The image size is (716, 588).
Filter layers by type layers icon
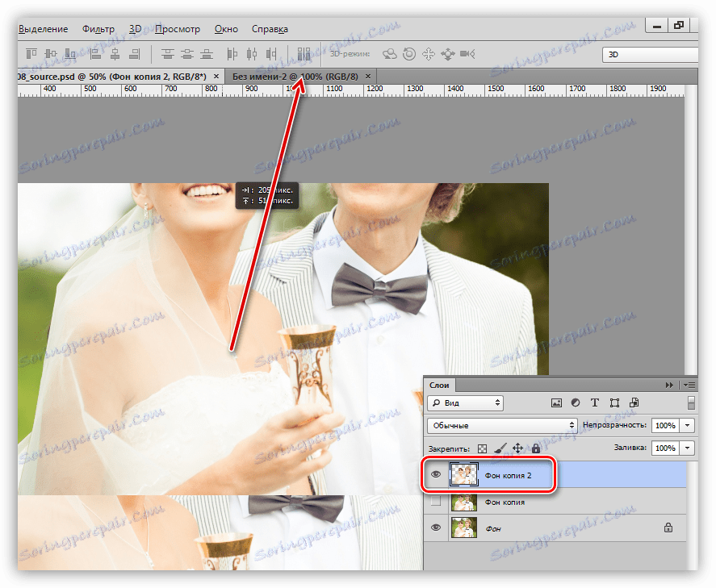pyautogui.click(x=595, y=402)
